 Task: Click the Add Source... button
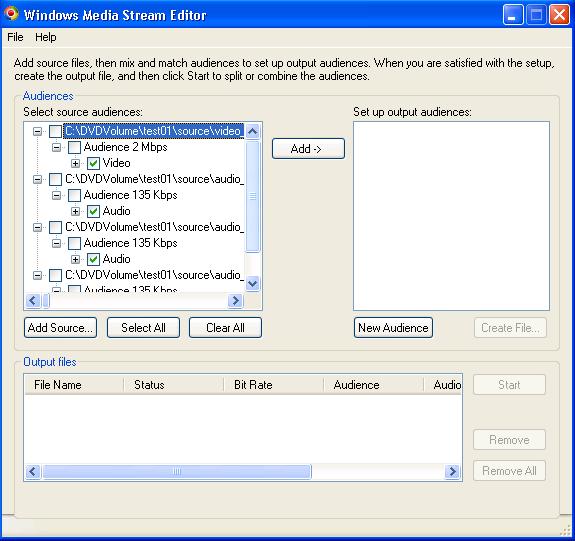(61, 328)
